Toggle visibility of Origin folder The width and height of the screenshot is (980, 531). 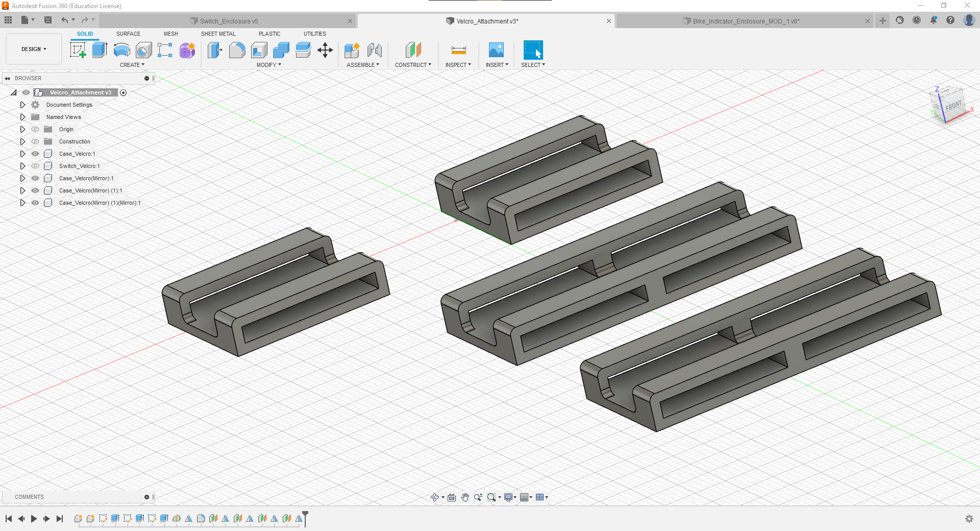(35, 129)
